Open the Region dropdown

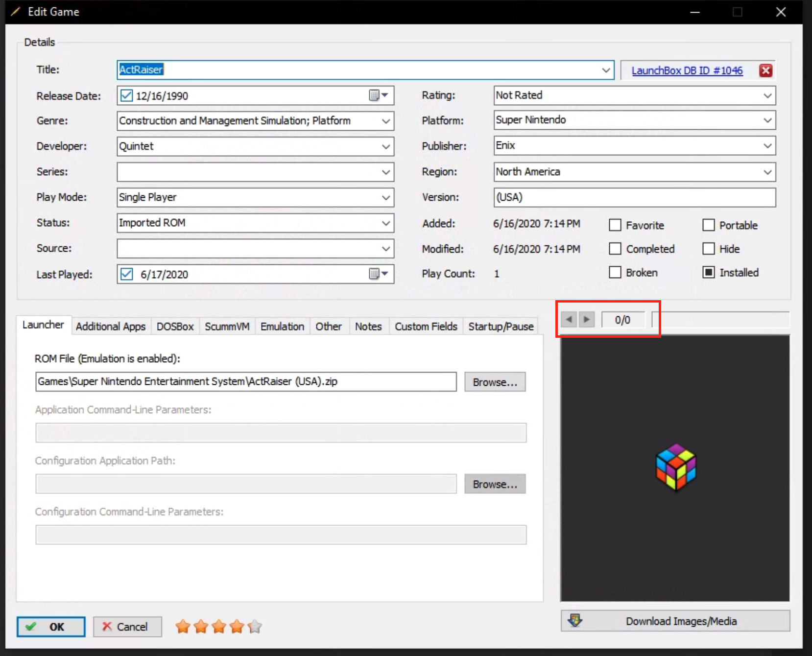pyautogui.click(x=767, y=172)
